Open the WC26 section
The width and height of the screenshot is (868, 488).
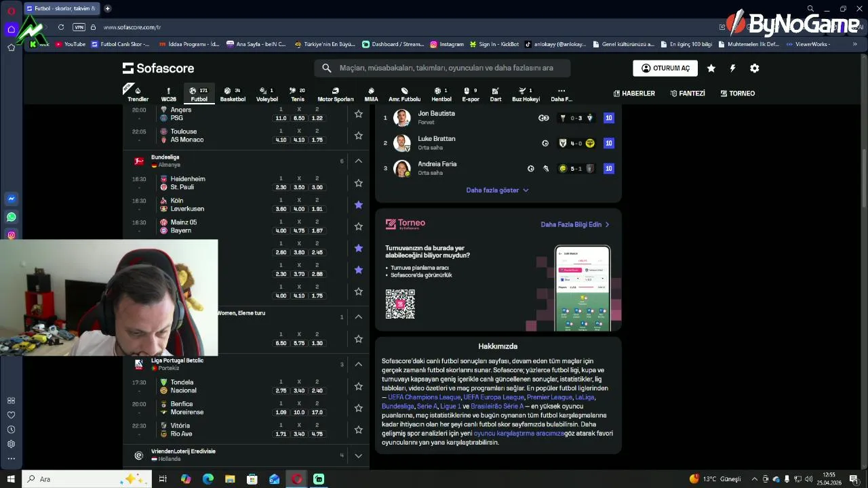[x=168, y=94]
